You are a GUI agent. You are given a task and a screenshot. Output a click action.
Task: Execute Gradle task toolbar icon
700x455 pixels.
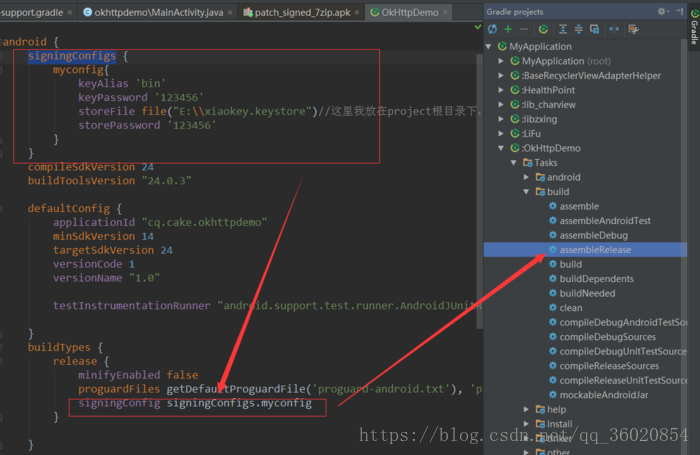tap(543, 29)
